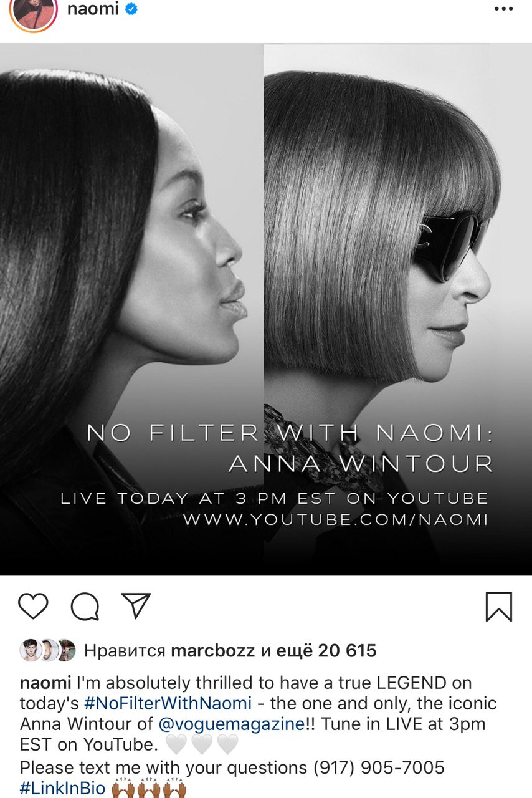The height and width of the screenshot is (798, 532).
Task: Open the #LinkInBio hashtag
Action: pos(62,788)
